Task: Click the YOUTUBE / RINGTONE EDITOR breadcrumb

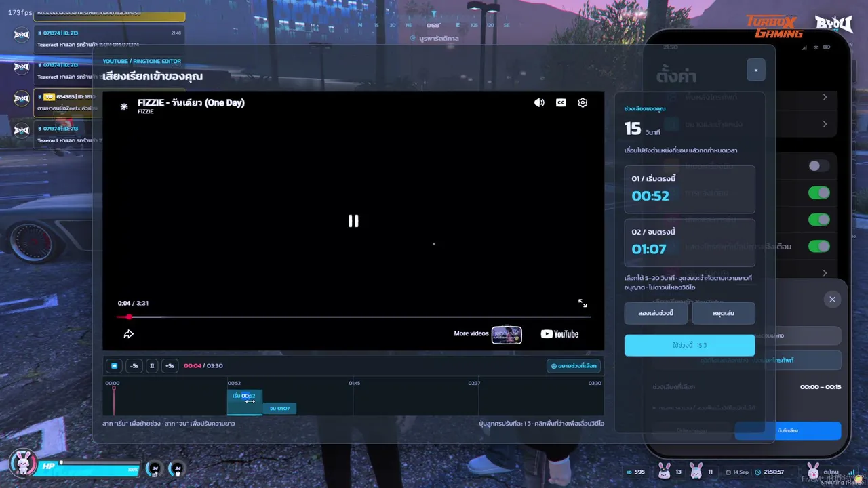Action: pyautogui.click(x=142, y=62)
